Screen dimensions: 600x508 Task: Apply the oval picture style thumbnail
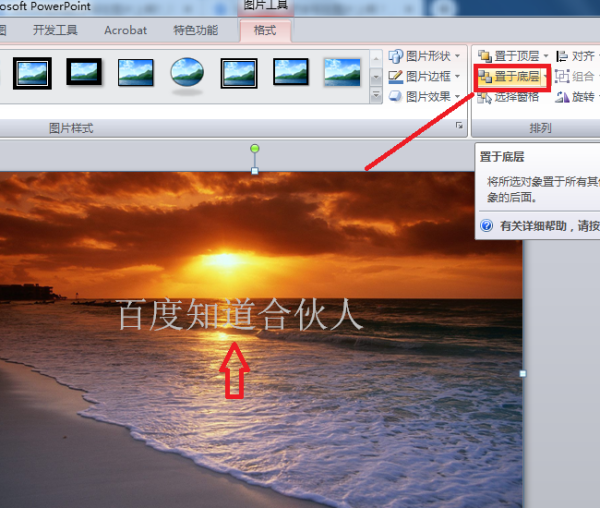tap(187, 73)
